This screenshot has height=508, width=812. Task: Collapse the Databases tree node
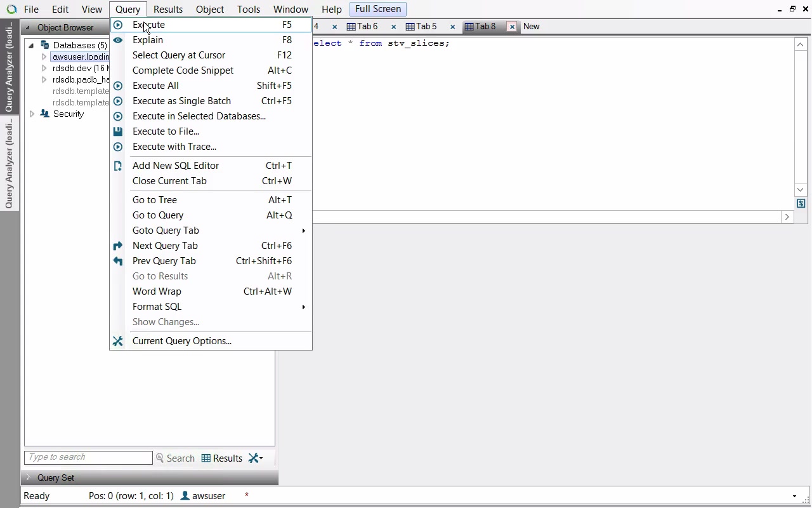31,46
